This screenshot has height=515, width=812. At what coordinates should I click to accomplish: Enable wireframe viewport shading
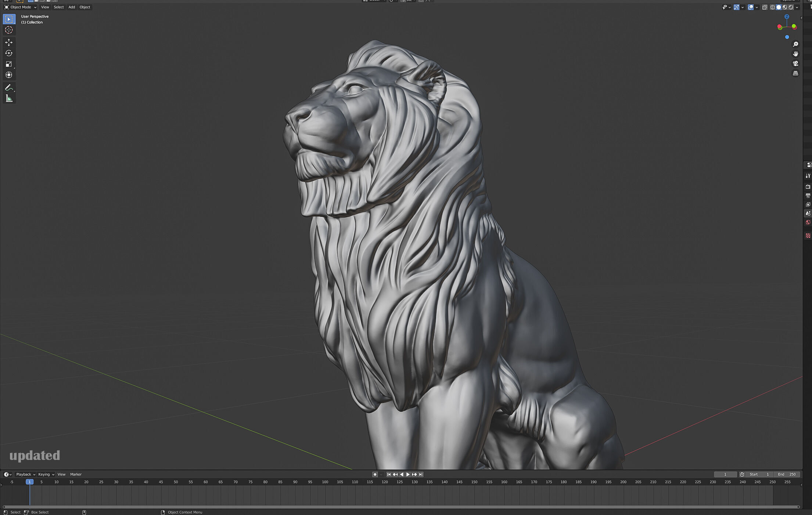pyautogui.click(x=772, y=7)
